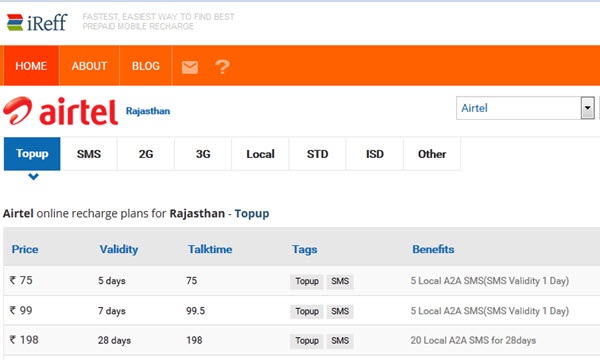Open the ABOUT page
This screenshot has width=600, height=360.
pos(89,66)
